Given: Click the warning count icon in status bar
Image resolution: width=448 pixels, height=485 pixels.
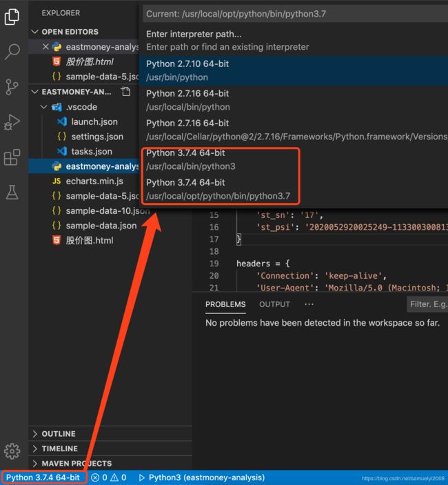Looking at the screenshot, I should tap(114, 477).
